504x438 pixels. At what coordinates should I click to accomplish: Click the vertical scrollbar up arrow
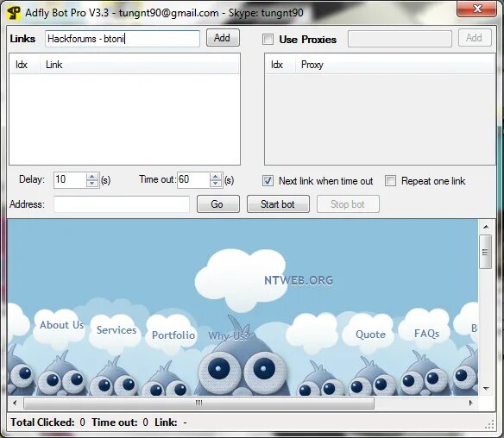coord(486,227)
